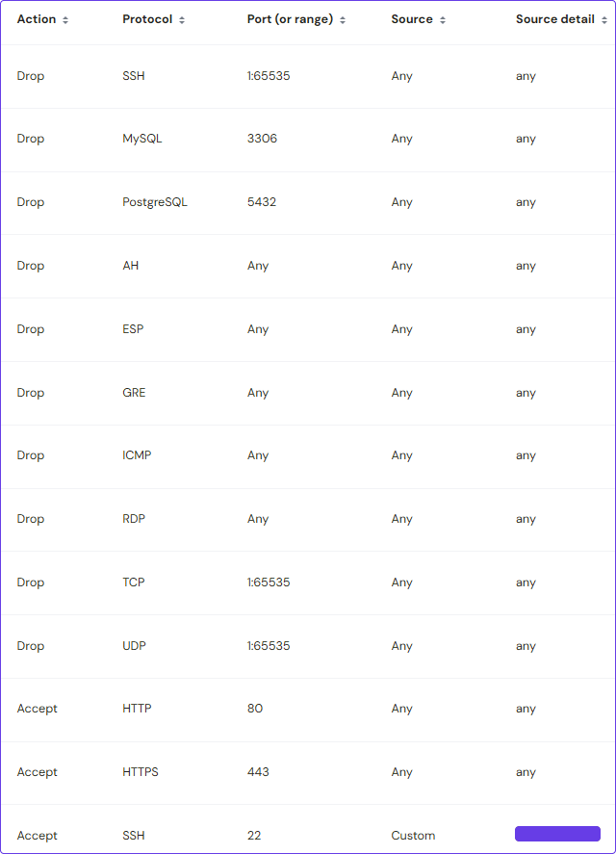Sort rules by the Protocol column icon
The image size is (616, 854).
(x=182, y=20)
